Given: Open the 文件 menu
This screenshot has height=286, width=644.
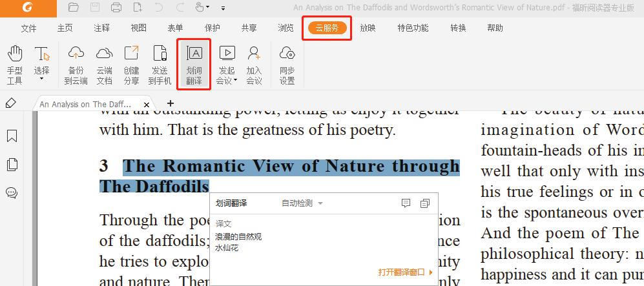Looking at the screenshot, I should coord(29,28).
